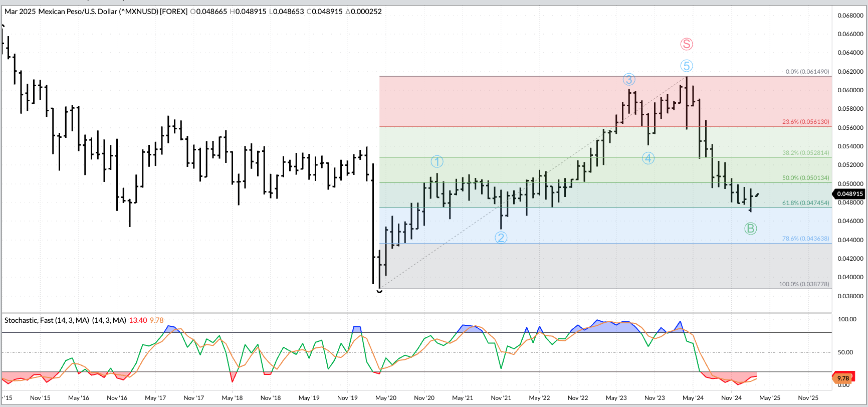Select the 0.0% (0.061490) Fibonacci label

coord(807,72)
